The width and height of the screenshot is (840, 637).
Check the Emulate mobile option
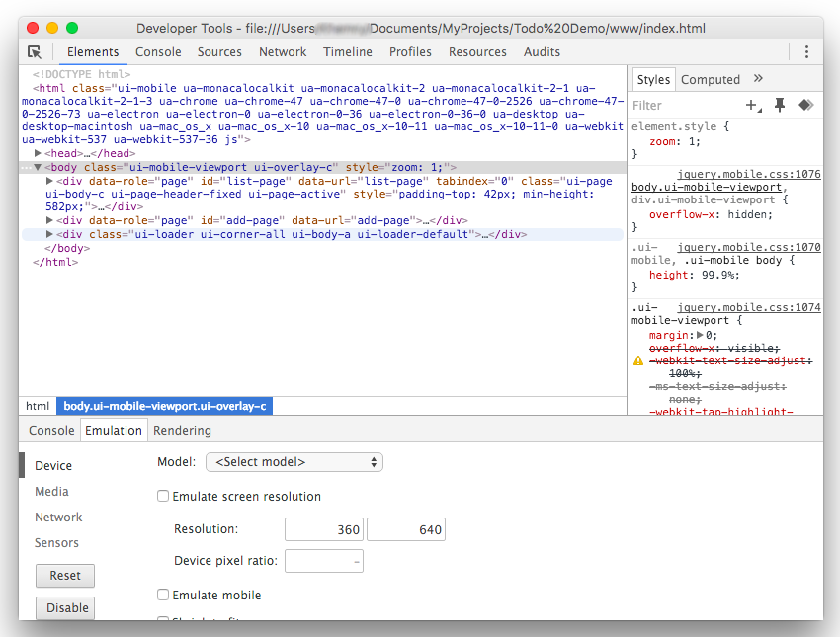[163, 596]
